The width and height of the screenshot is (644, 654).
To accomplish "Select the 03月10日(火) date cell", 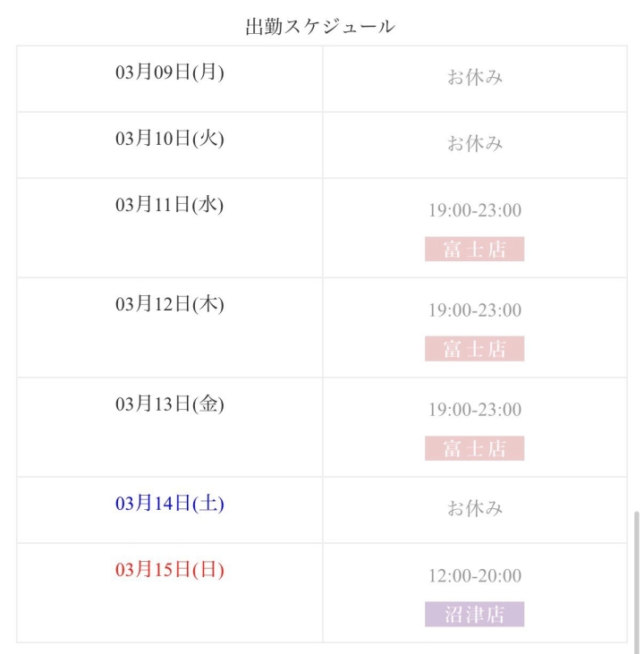I will [x=170, y=139].
